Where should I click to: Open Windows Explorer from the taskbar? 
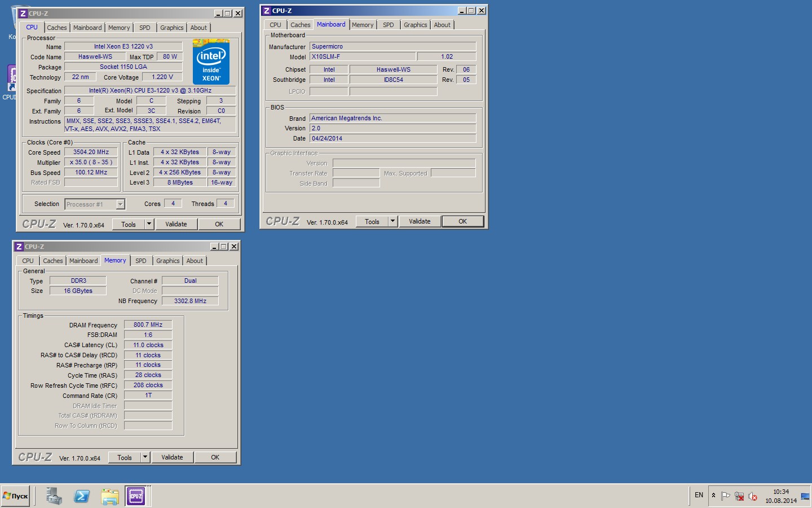(x=109, y=496)
